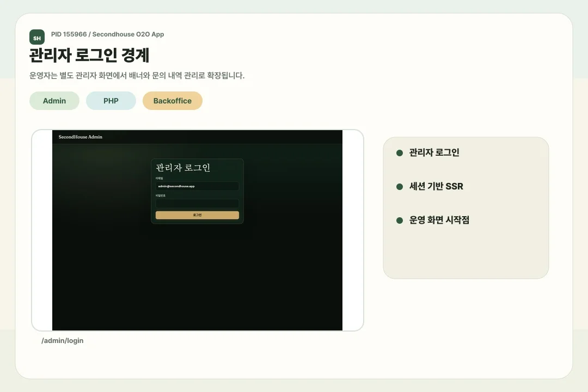Click the description starting with 운영자는 별도 관리자
Screen dimensions: 588x392
coord(137,75)
